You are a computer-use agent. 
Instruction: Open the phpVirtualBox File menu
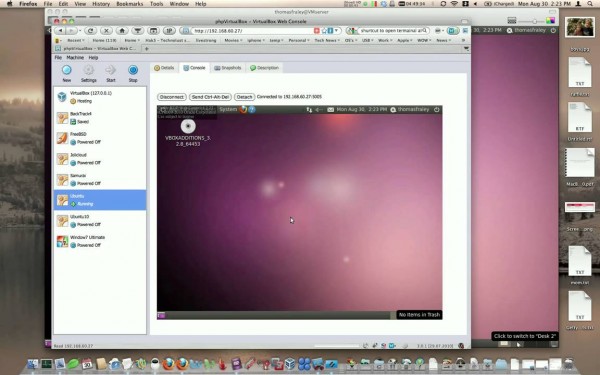pos(58,57)
